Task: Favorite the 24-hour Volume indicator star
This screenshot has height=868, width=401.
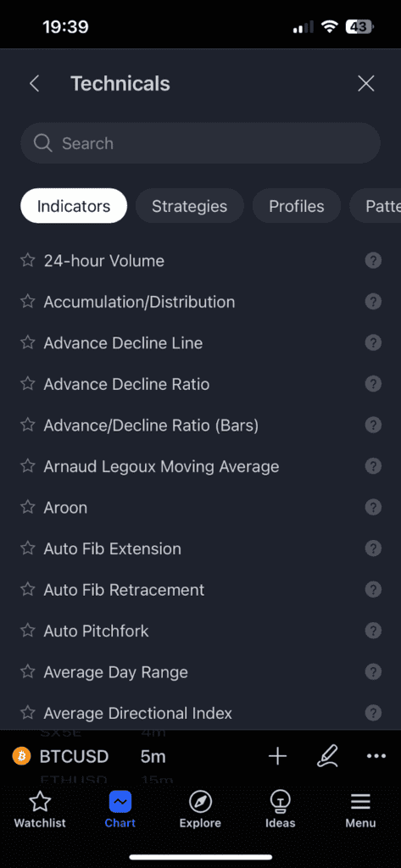Action: click(28, 260)
